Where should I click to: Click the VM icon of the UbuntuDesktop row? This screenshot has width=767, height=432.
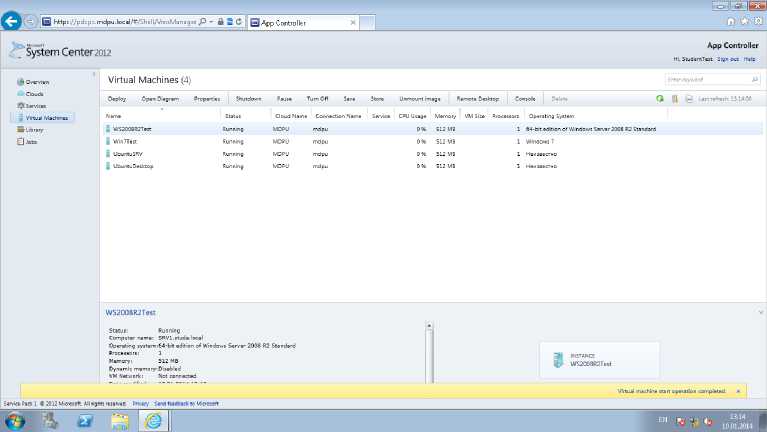click(108, 166)
